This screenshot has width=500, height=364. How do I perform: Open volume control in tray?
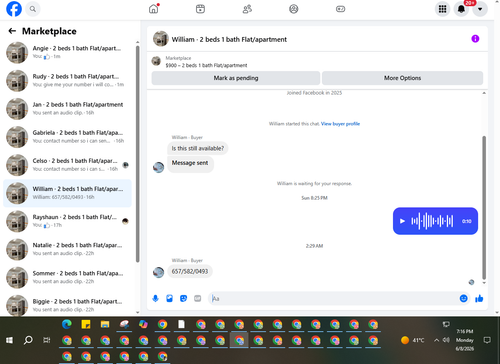tap(446, 340)
